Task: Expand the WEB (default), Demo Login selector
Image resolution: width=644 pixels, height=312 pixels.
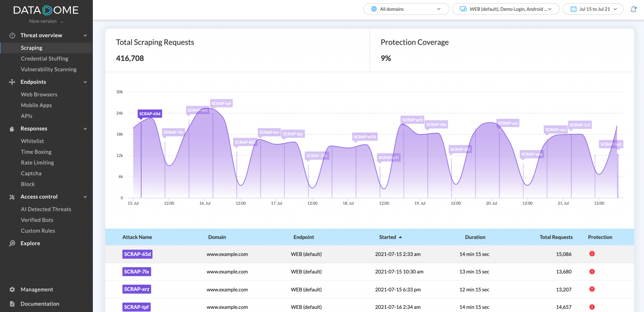Action: (x=505, y=9)
